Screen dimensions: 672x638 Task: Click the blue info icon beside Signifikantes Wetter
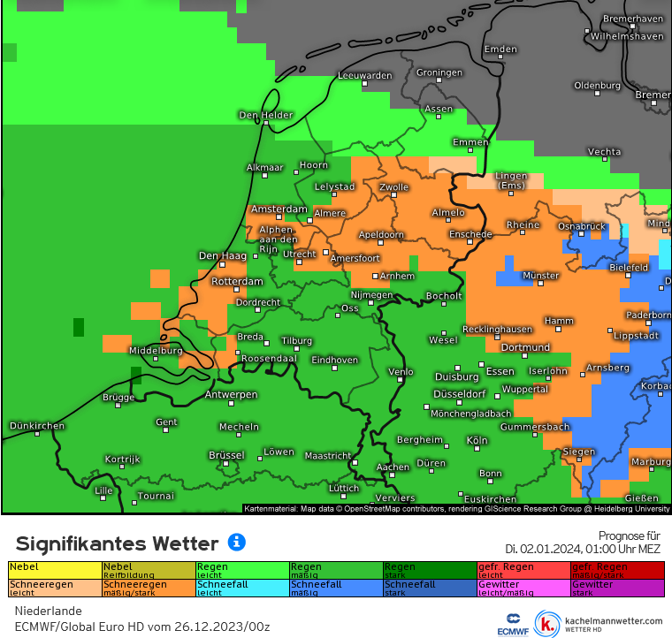pos(237,542)
